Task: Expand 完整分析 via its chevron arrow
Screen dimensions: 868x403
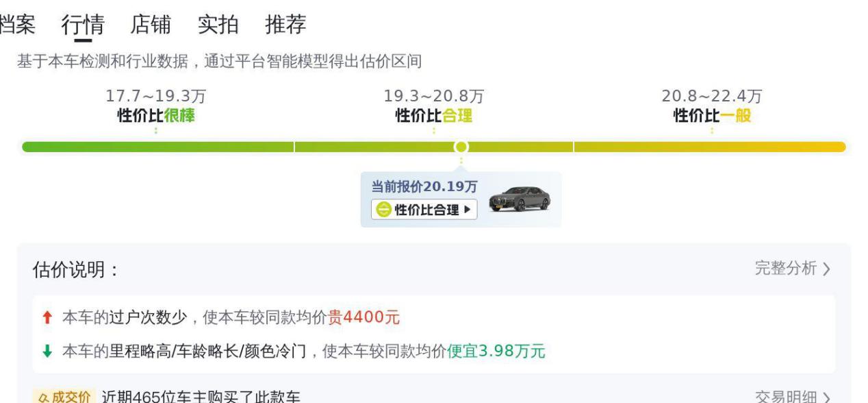Action: 827,269
